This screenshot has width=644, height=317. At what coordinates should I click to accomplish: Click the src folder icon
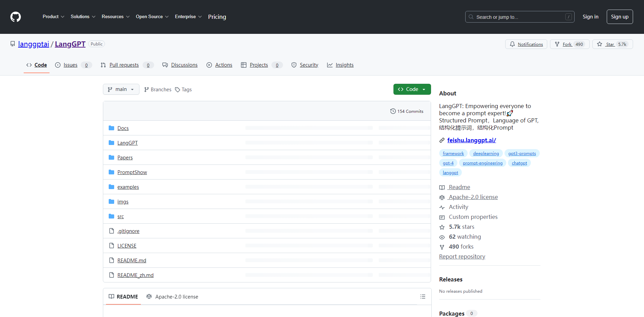point(111,216)
